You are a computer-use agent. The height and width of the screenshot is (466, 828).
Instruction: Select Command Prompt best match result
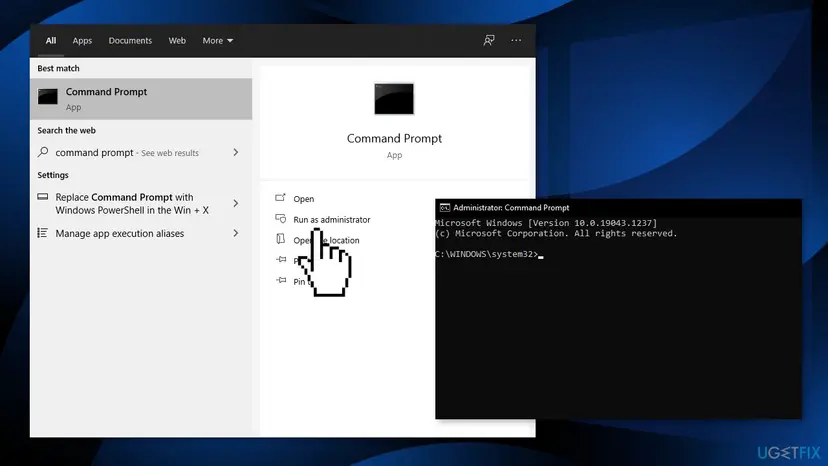pos(141,99)
